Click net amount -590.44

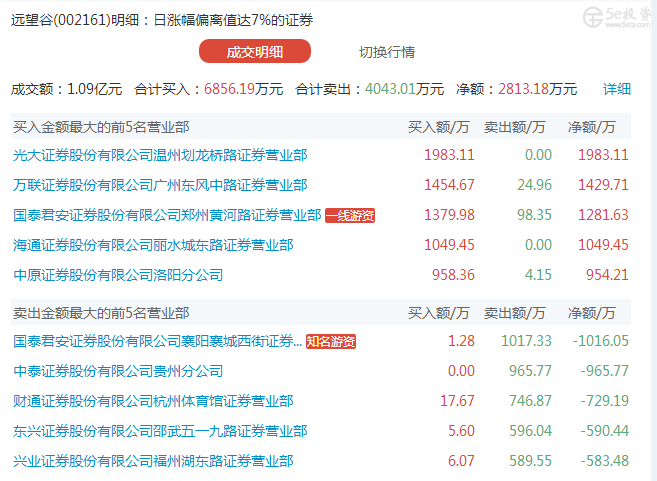(605, 431)
